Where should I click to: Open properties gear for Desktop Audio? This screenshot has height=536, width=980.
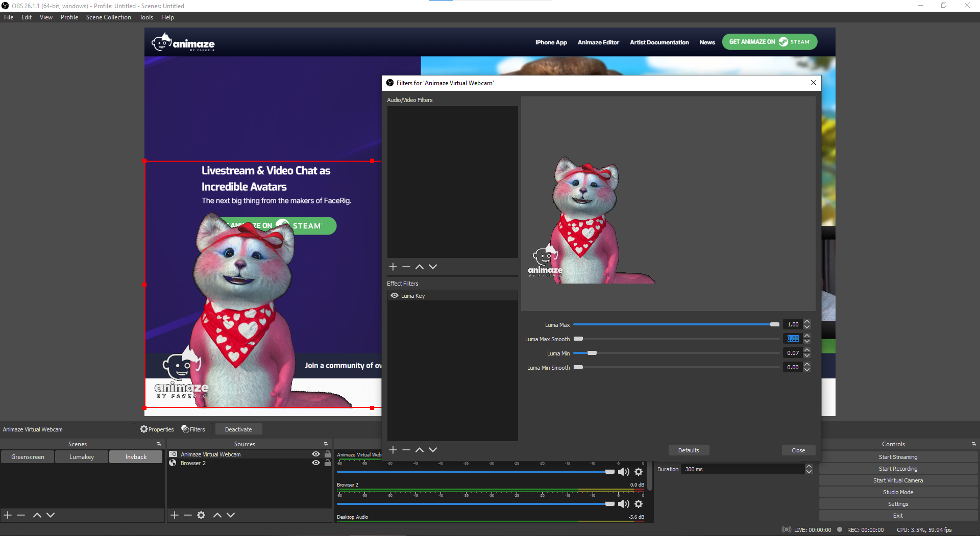tap(639, 535)
